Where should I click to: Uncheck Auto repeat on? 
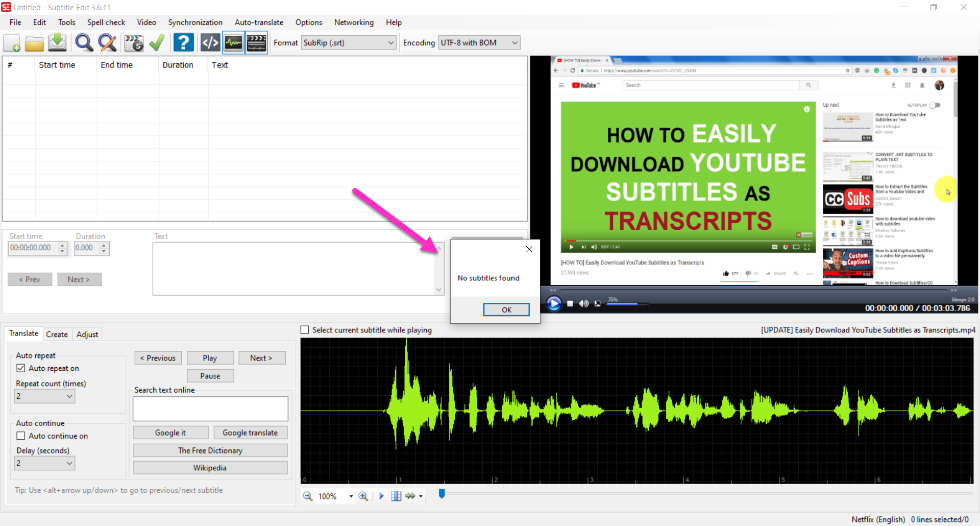(x=21, y=368)
